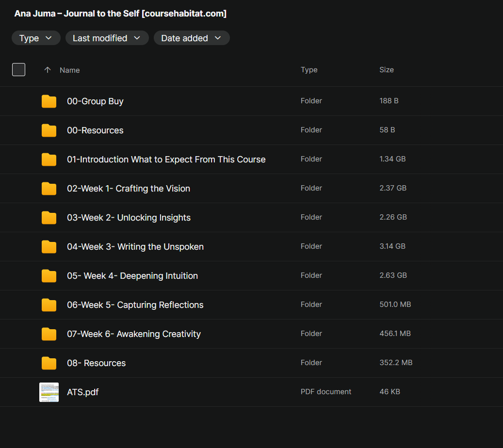Tick the select-all checkbox in the header
The image size is (503, 448).
click(x=18, y=70)
